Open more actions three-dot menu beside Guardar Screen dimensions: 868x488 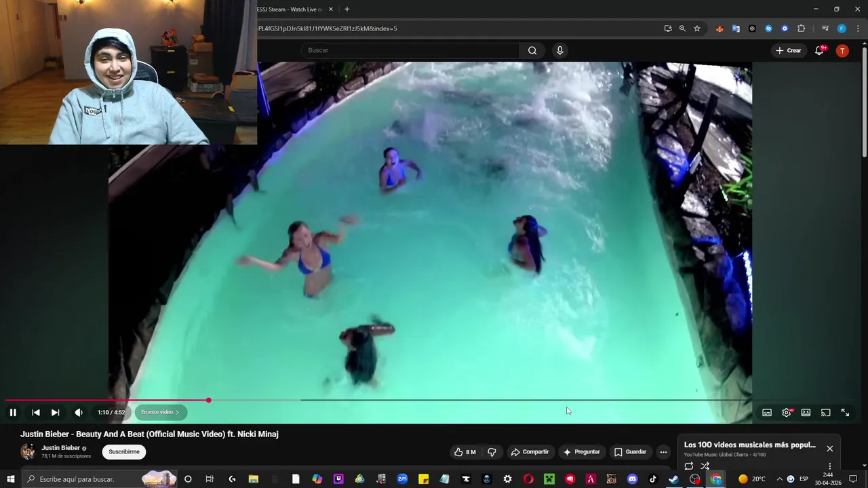[x=663, y=452]
